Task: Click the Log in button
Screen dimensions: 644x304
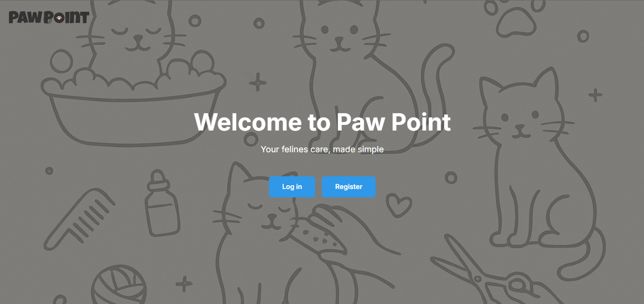Action: (x=292, y=187)
